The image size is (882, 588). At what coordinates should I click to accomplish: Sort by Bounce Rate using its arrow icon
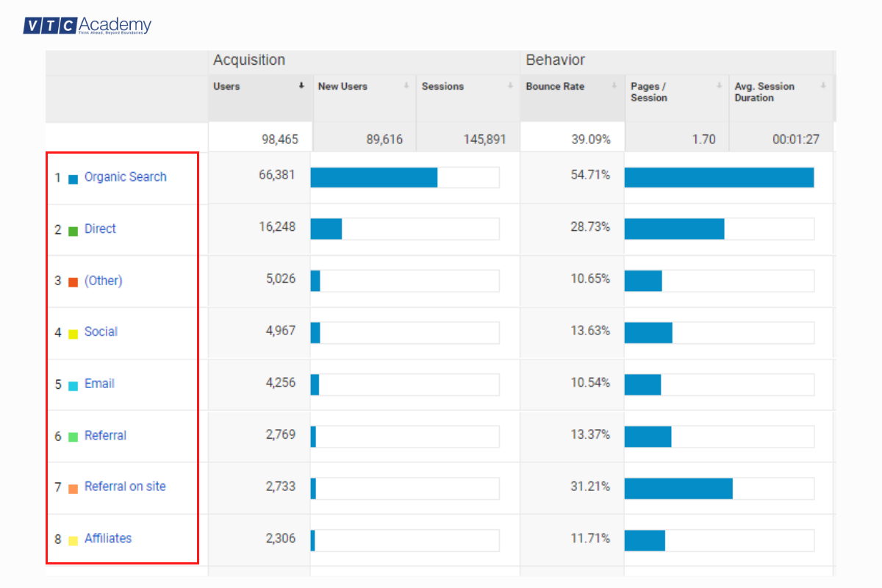(616, 86)
